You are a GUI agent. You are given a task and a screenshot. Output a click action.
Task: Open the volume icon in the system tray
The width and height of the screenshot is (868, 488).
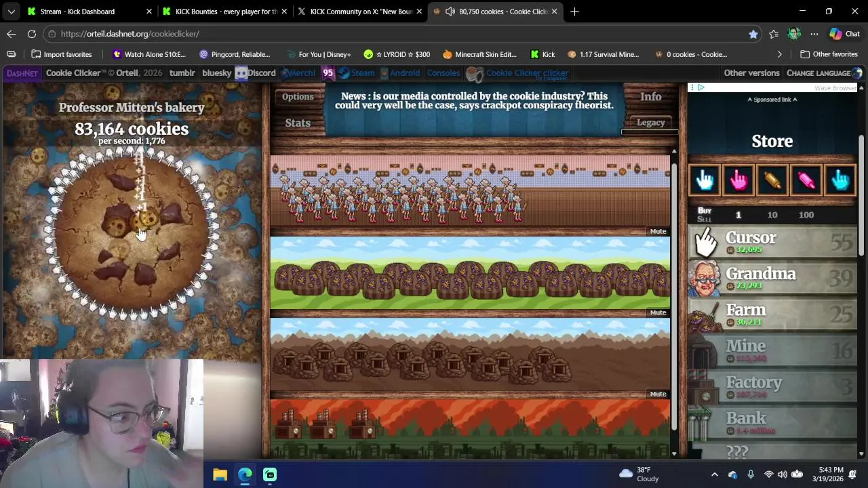coord(783,474)
